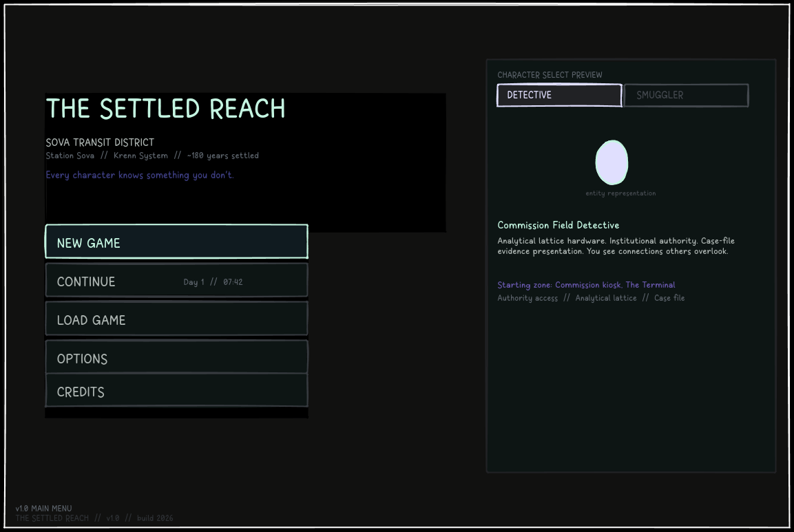Image resolution: width=794 pixels, height=532 pixels.
Task: Click the entity representation caption
Action: pyautogui.click(x=621, y=193)
